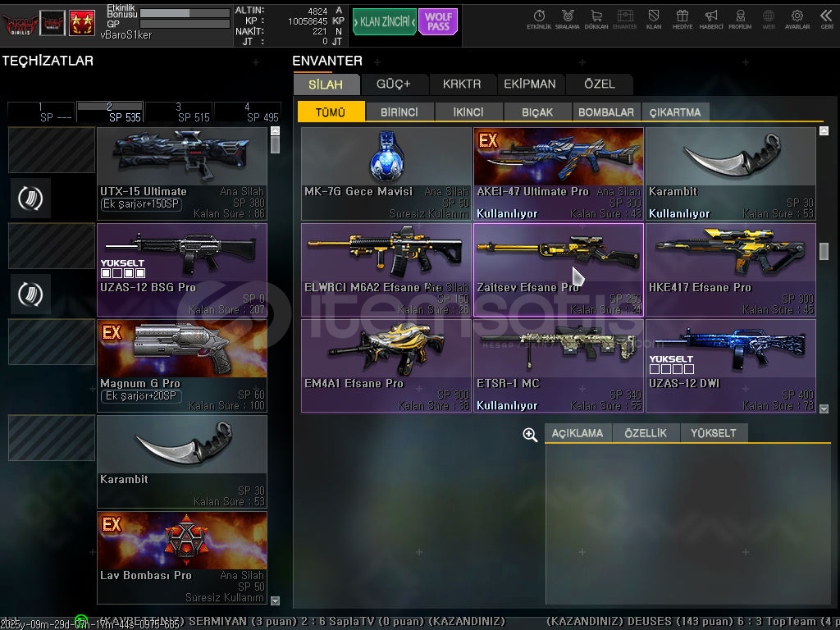
Task: Select the BIÇAK filter tab
Action: [537, 112]
